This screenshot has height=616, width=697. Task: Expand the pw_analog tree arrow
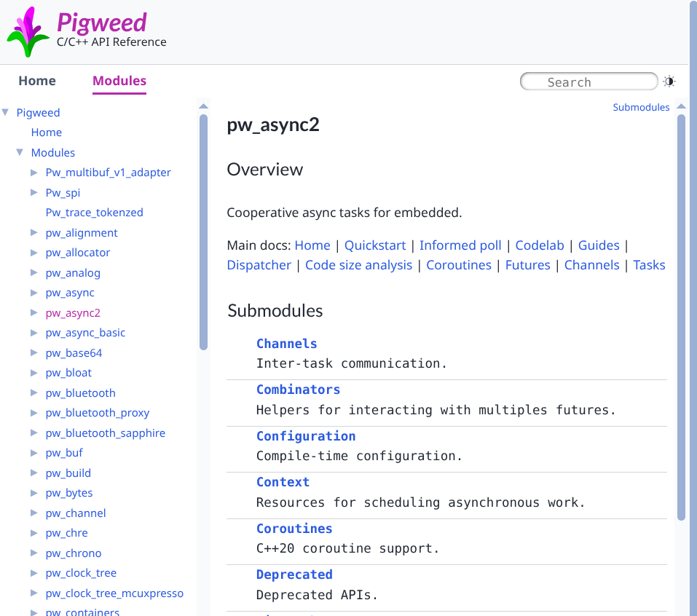[34, 272]
